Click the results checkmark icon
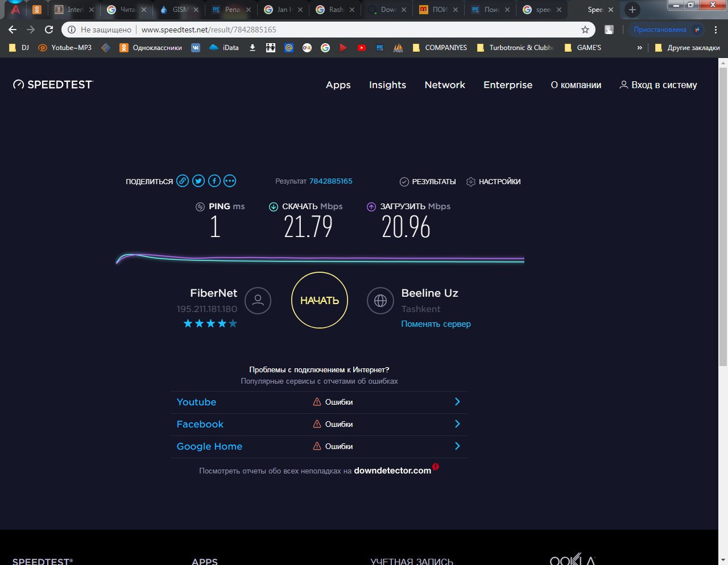The image size is (728, 565). tap(404, 182)
